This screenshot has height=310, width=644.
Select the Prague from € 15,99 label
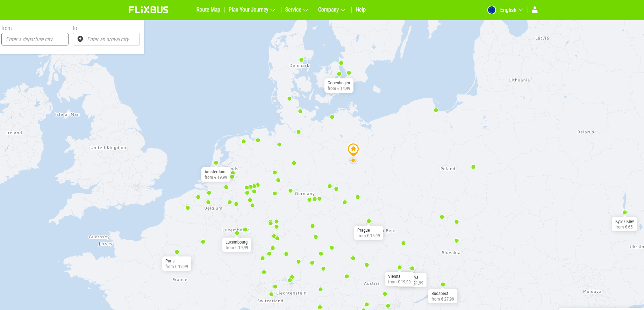368,233
